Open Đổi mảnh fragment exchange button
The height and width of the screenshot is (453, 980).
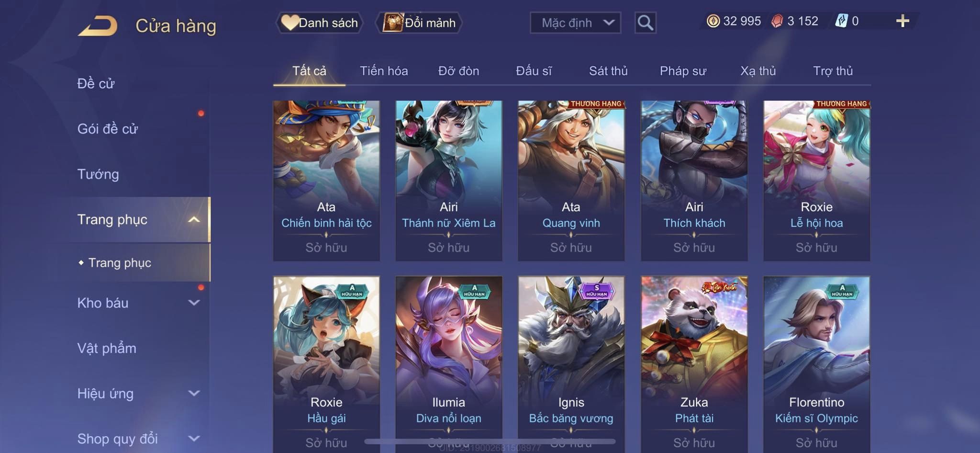click(419, 23)
